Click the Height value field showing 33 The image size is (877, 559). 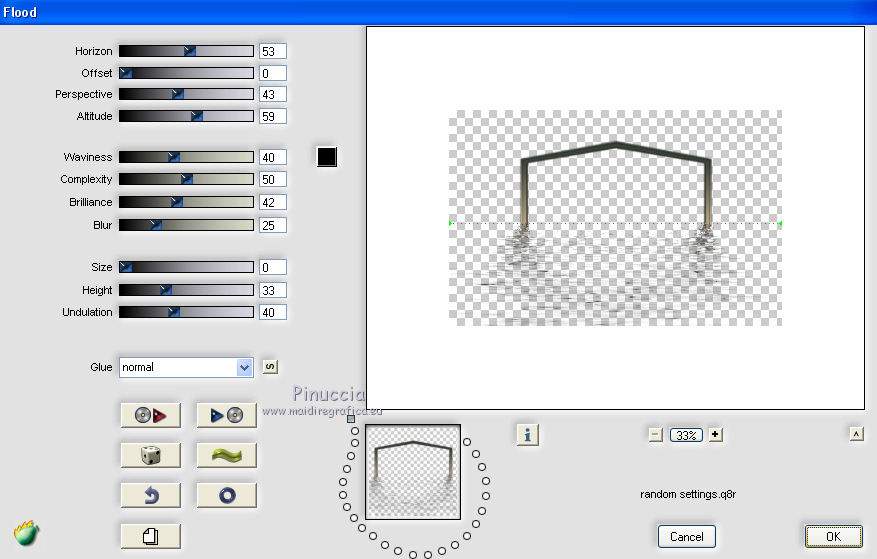coord(273,290)
